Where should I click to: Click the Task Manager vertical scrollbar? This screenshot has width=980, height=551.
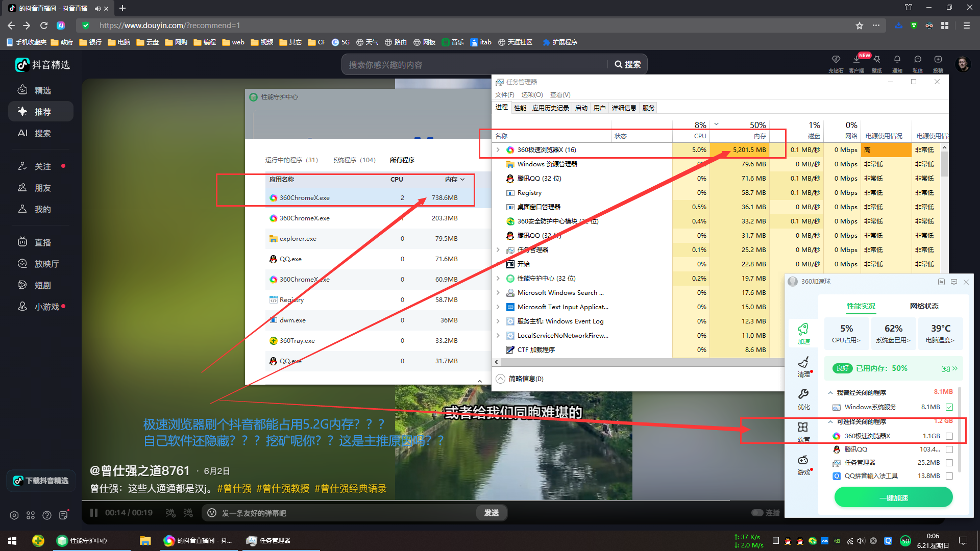[x=944, y=163]
